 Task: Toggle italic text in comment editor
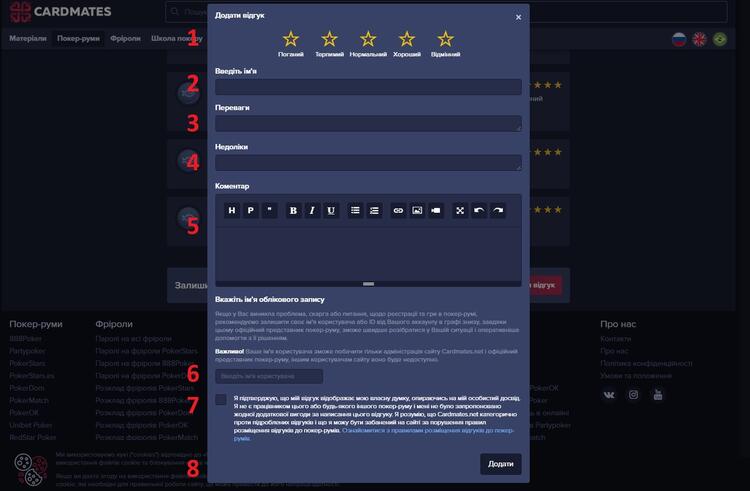click(312, 210)
